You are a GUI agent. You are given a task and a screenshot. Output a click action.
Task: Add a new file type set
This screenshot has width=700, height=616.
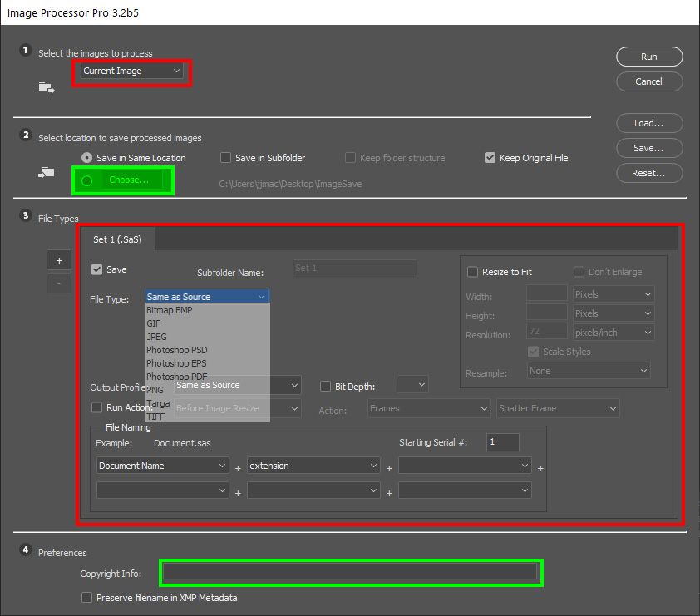tap(59, 260)
